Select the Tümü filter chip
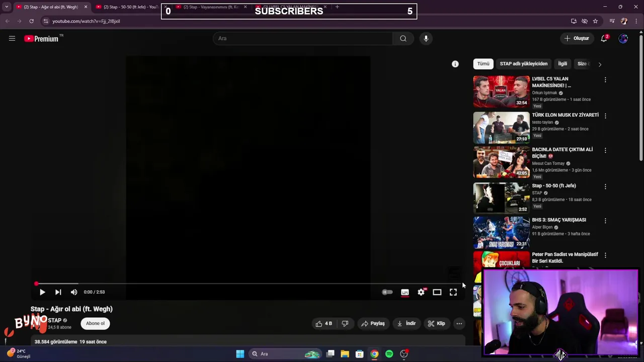 click(483, 64)
